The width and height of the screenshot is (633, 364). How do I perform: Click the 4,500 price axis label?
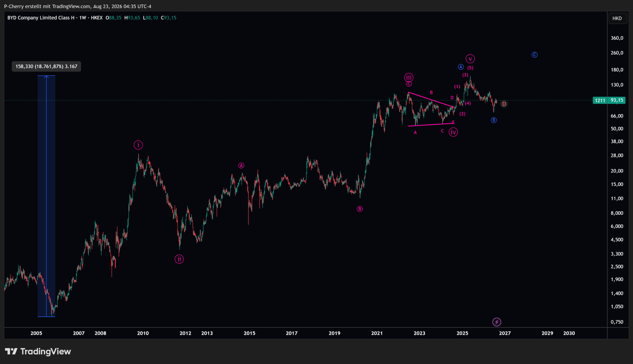[x=617, y=240]
